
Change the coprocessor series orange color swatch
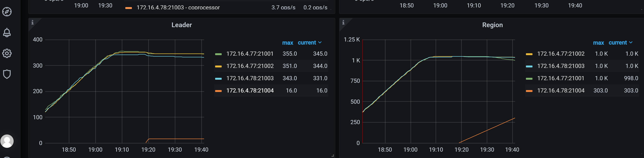pos(128,8)
